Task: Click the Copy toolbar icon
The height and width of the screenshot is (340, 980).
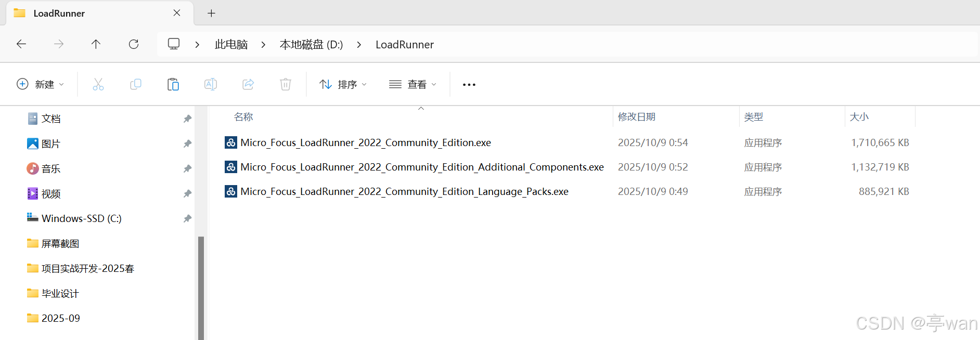Action: (x=136, y=84)
